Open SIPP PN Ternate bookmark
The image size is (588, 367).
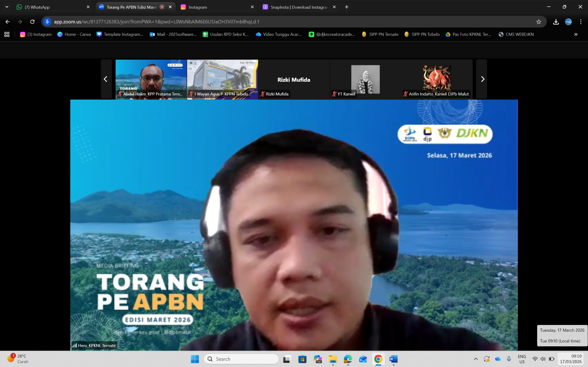tap(380, 34)
